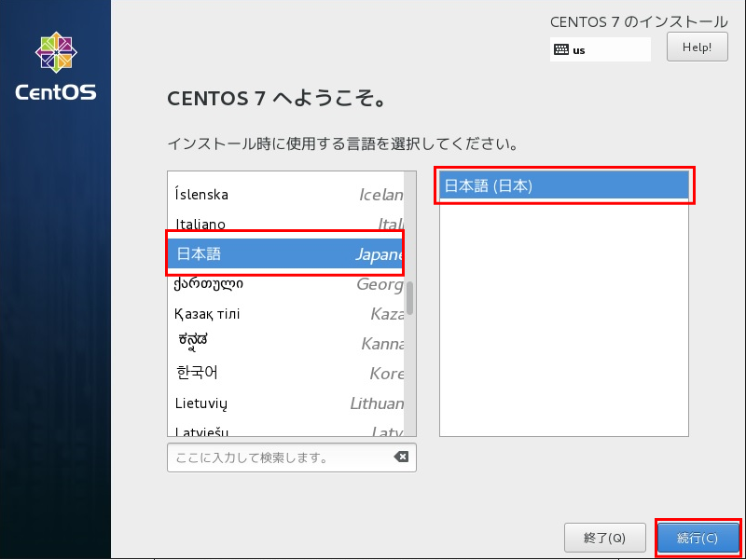Select the Kannada language row
The image size is (746, 560).
click(x=285, y=343)
